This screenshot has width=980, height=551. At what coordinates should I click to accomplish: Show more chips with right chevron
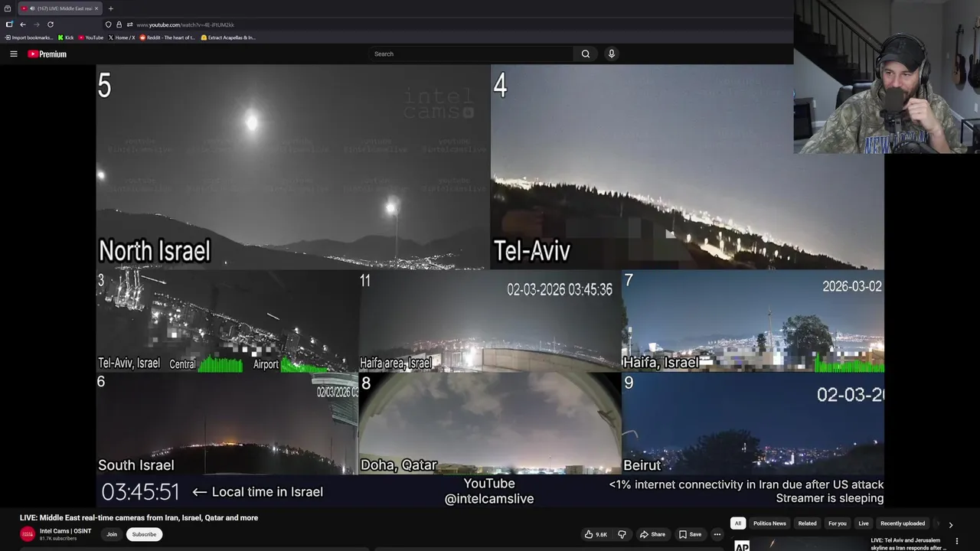(x=950, y=524)
